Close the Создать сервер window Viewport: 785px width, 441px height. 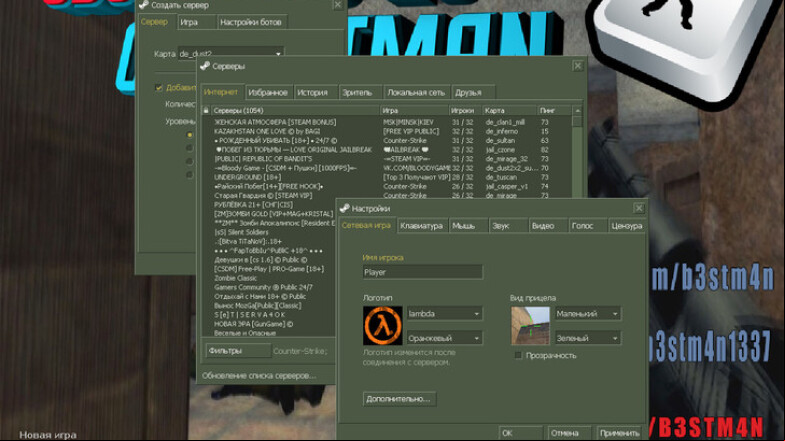pyautogui.click(x=338, y=5)
